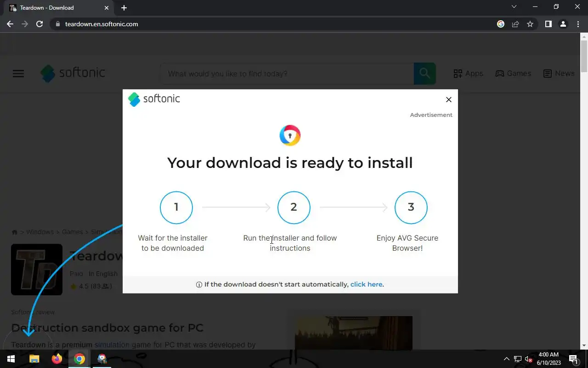This screenshot has width=588, height=368.
Task: Open the Softonic hamburger menu
Action: pos(18,74)
